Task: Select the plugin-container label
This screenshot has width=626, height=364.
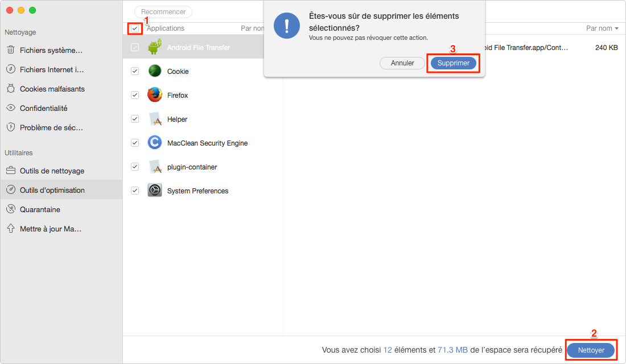Action: click(192, 167)
